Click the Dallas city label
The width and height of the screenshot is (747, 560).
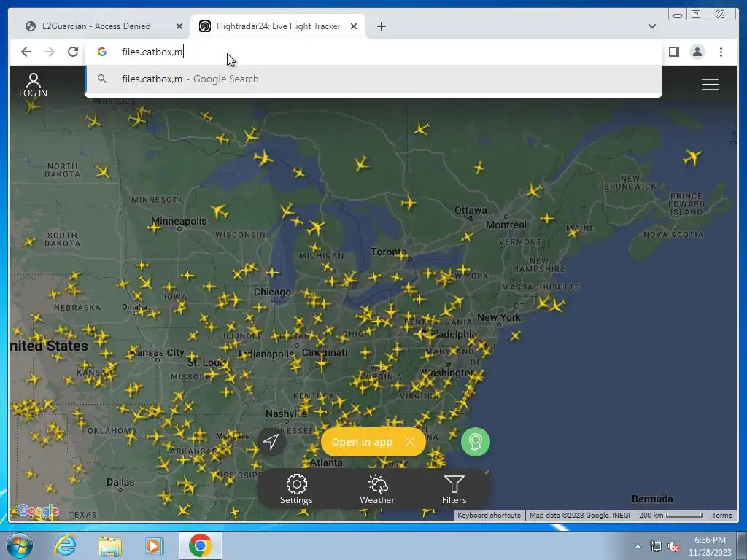click(120, 483)
